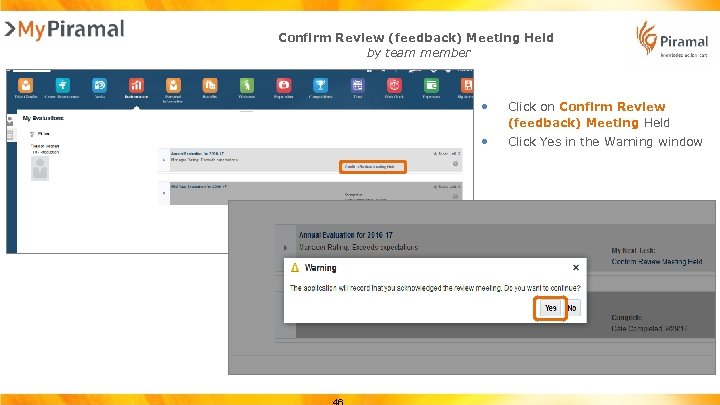Image resolution: width=720 pixels, height=405 pixels.
Task: Click the MyPiramal logo
Action: (x=64, y=30)
